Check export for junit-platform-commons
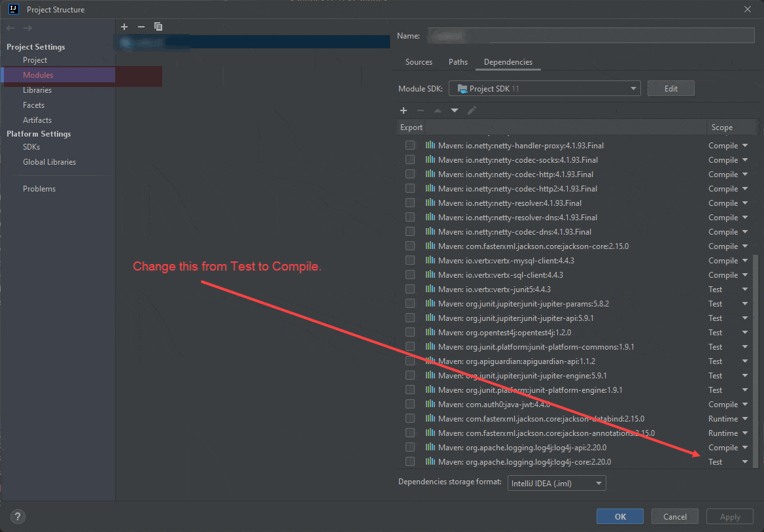This screenshot has height=532, width=764. [x=410, y=346]
